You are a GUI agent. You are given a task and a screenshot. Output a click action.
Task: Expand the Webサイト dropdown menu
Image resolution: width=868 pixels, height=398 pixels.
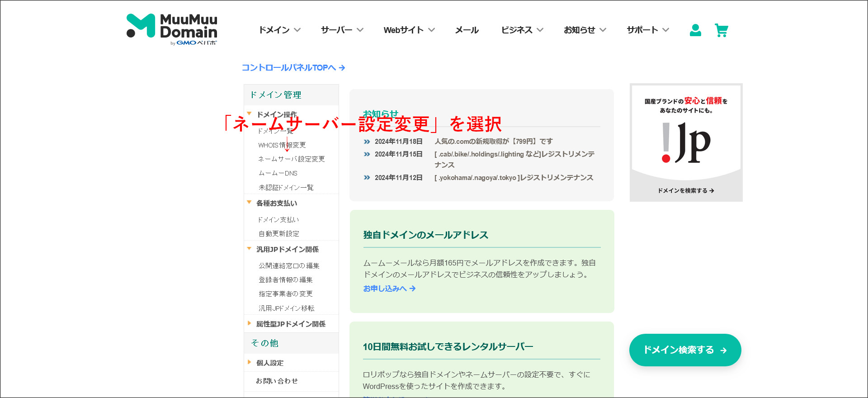tap(409, 30)
